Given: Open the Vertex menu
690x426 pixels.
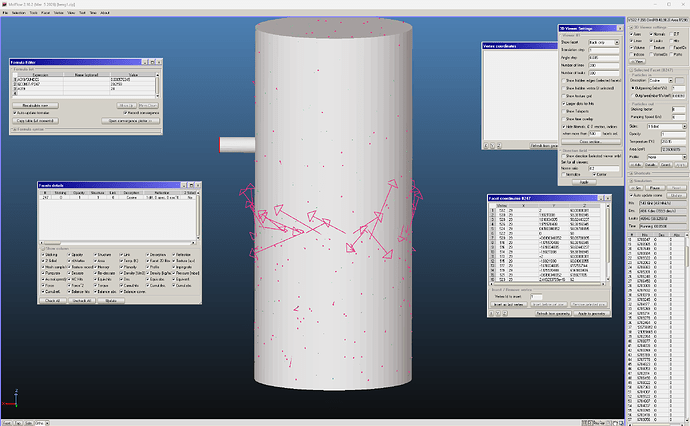Looking at the screenshot, I should 59,13.
